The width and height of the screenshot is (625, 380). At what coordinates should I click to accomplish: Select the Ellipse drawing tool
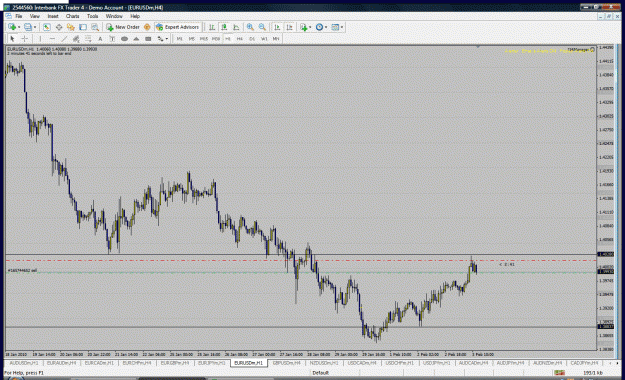(x=124, y=39)
